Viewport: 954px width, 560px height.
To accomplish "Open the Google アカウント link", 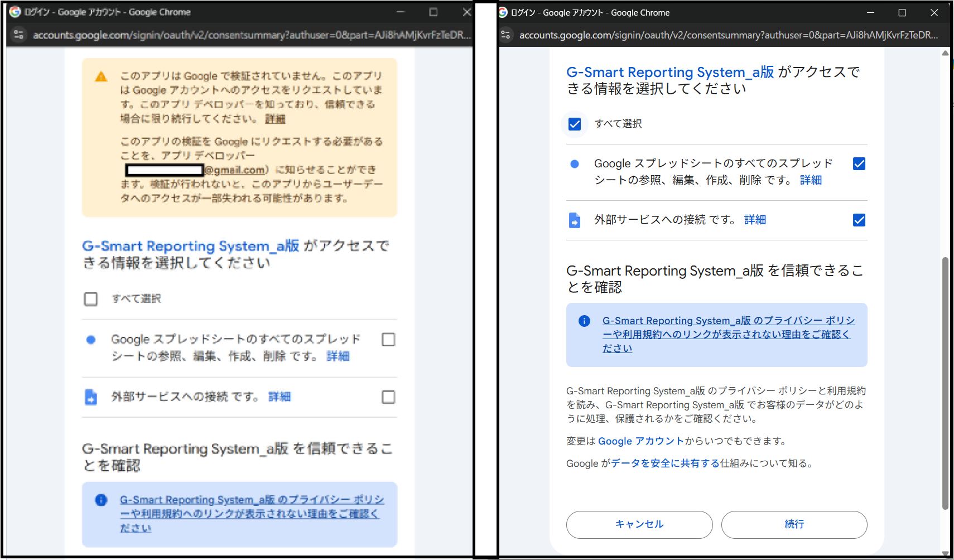I will pyautogui.click(x=641, y=441).
